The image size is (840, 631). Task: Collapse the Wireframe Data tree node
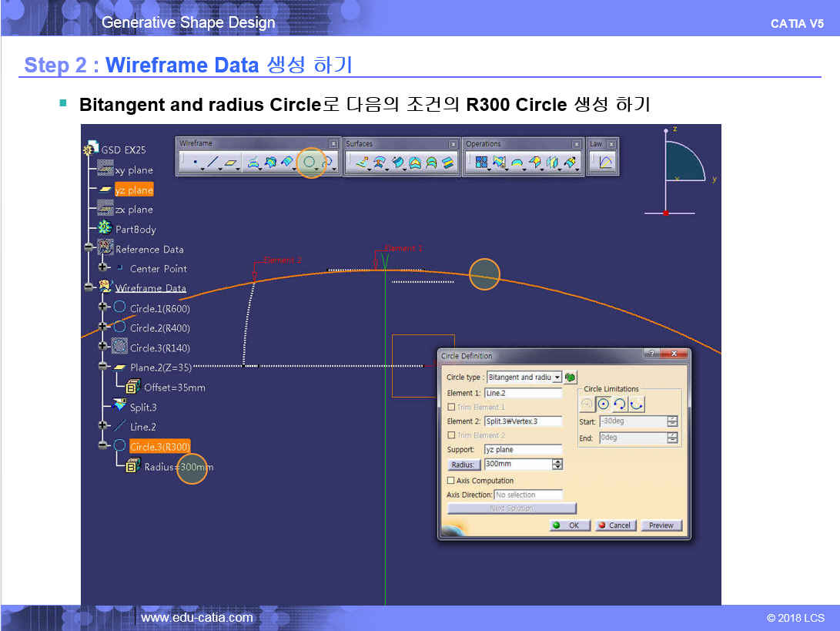89,287
